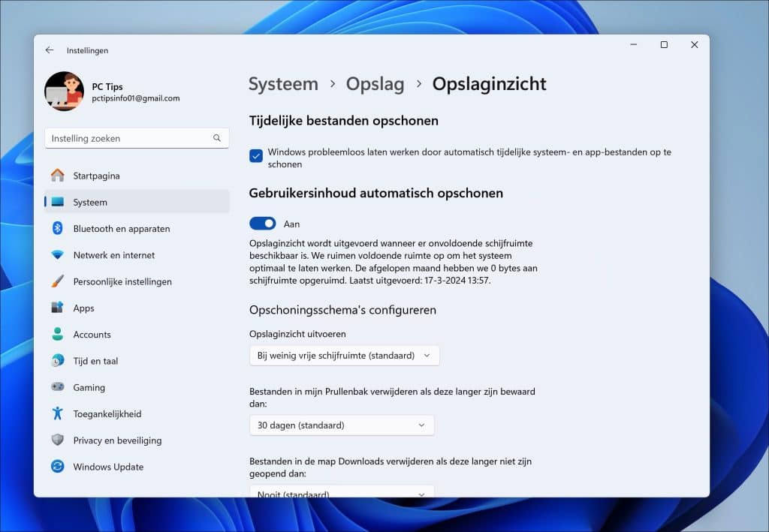Open Persoonlijke instellingen
The image size is (769, 532).
(137, 281)
